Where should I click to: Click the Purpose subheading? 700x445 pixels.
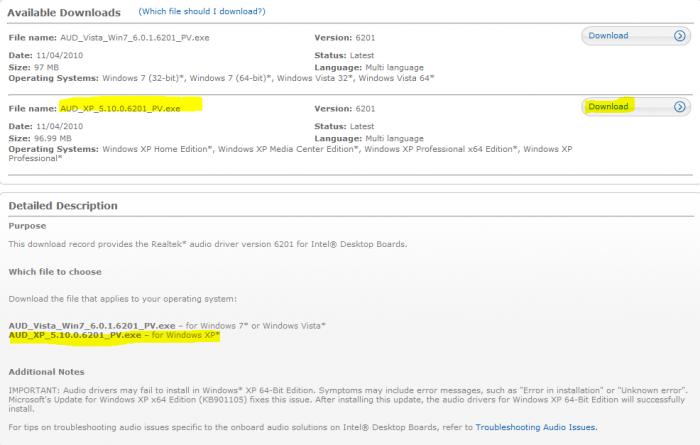click(x=27, y=226)
